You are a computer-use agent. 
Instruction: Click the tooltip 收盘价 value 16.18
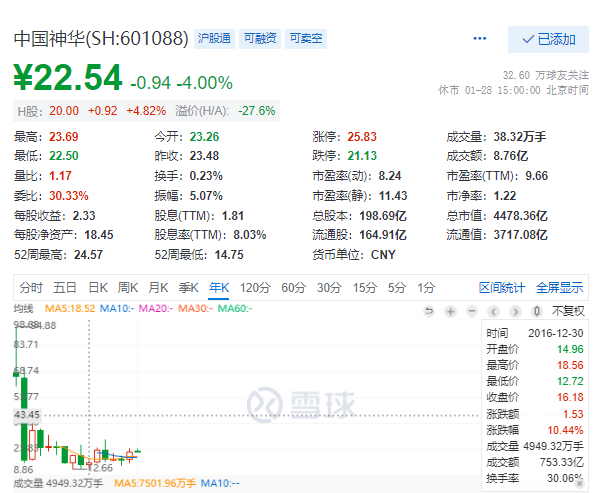[570, 397]
